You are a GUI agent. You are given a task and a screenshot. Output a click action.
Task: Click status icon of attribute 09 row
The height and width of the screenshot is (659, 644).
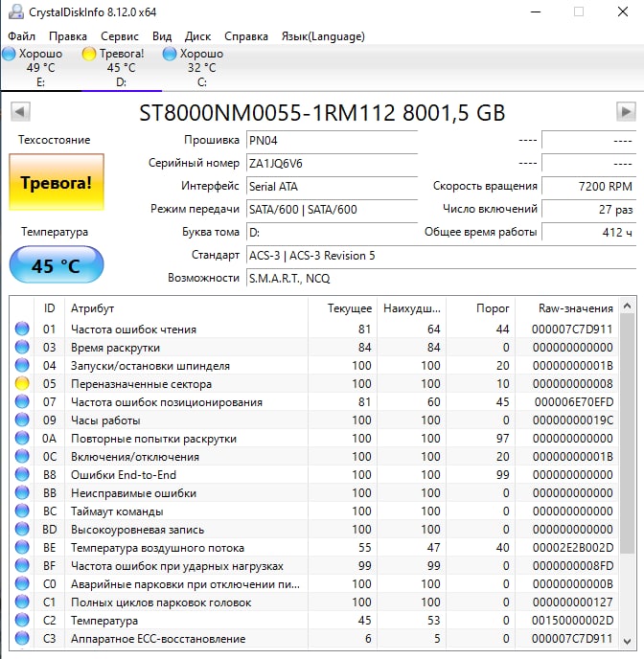22,420
